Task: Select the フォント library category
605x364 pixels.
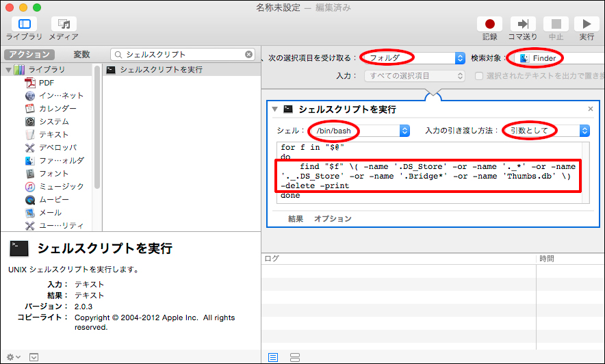Action: 47,174
